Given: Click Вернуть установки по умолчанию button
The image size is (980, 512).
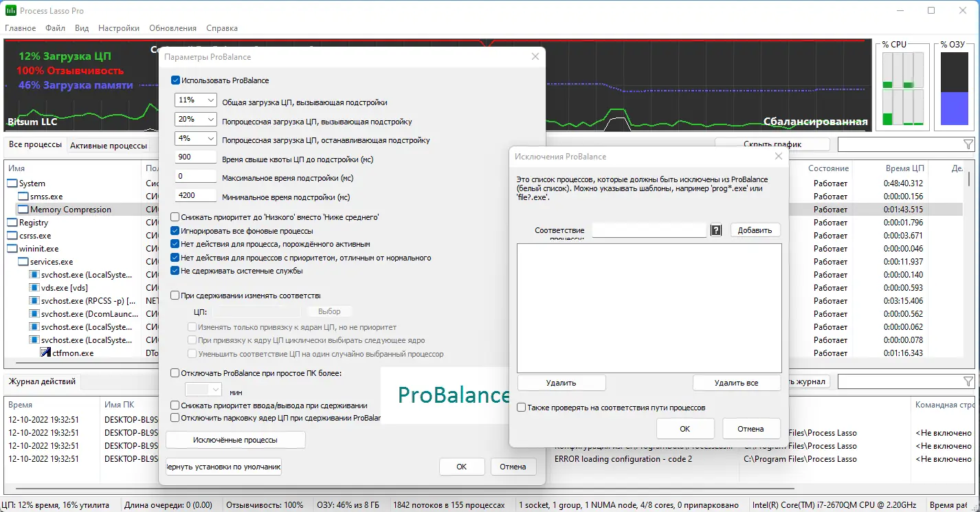Looking at the screenshot, I should click(x=224, y=467).
